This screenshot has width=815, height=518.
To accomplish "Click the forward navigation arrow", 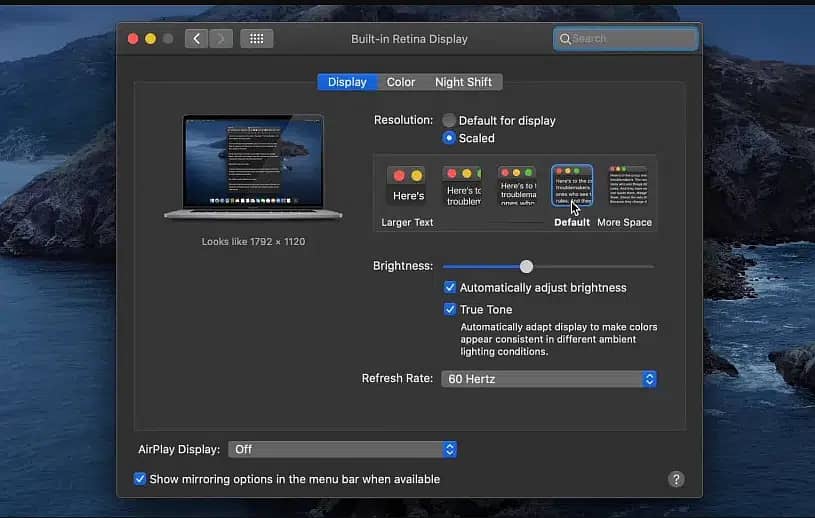I will point(221,39).
